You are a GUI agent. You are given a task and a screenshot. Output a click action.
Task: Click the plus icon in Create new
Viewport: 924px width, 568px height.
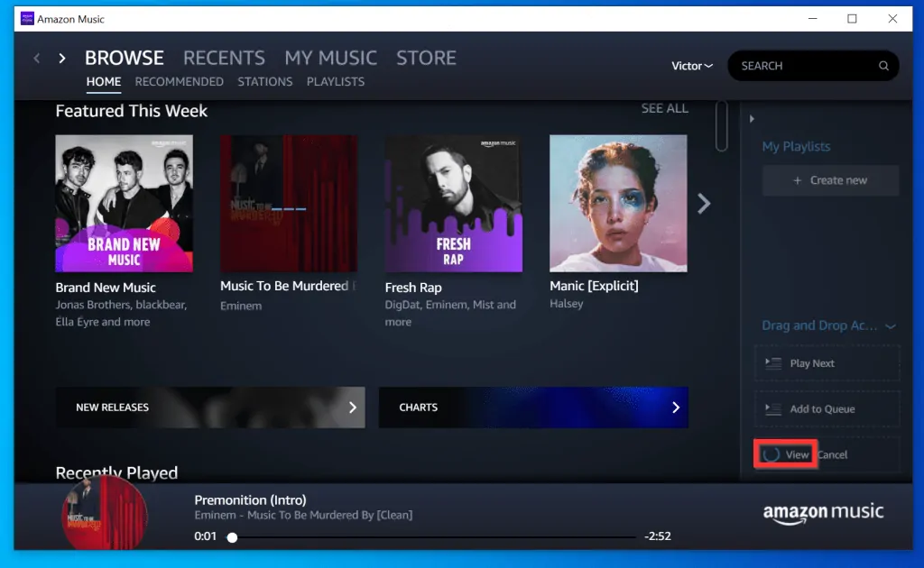(x=798, y=180)
